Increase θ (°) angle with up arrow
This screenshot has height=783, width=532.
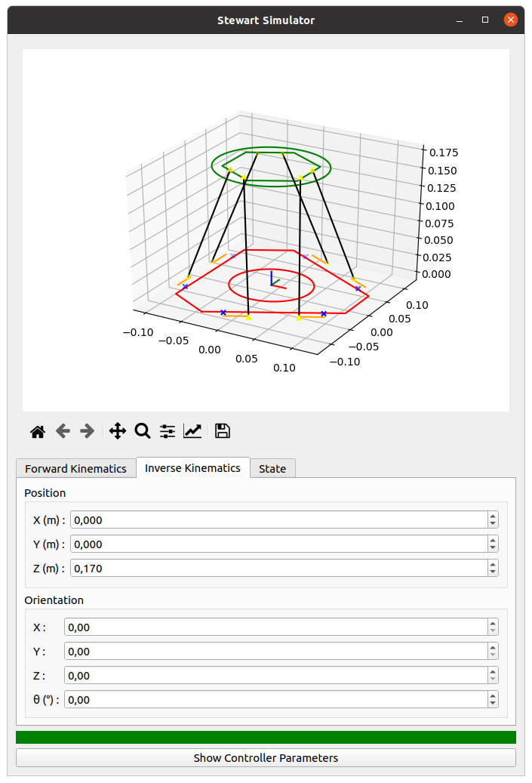[493, 695]
